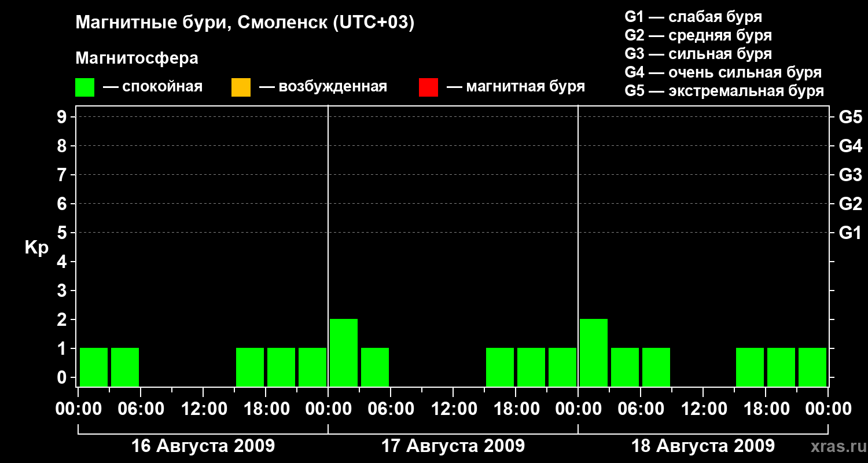
Task: Click the green 'спокойная' legend swatch
Action: (x=85, y=87)
